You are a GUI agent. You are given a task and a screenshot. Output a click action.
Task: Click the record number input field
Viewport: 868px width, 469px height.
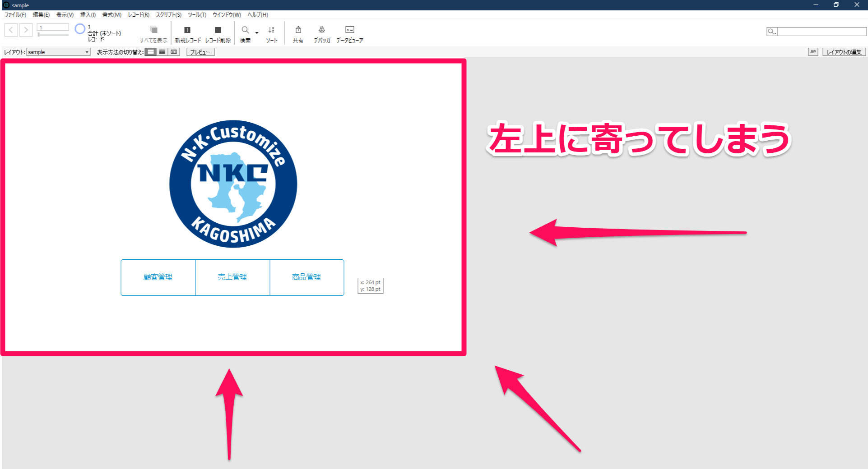[53, 28]
